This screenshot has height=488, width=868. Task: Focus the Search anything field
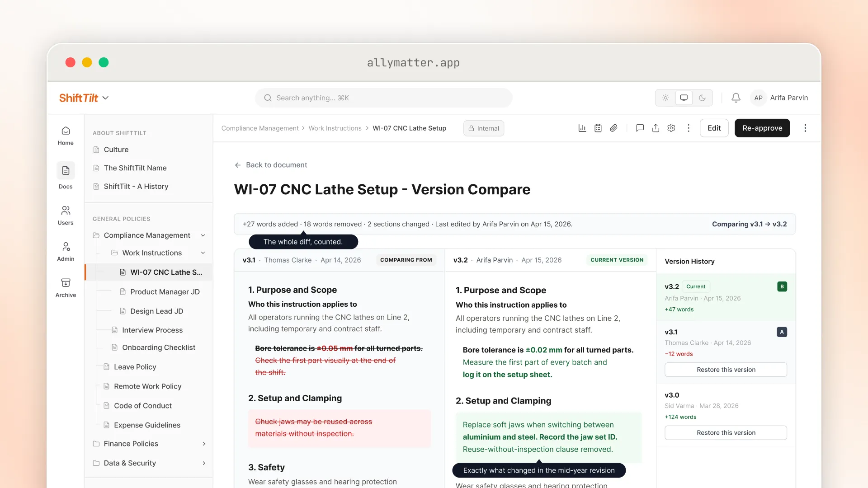[383, 98]
